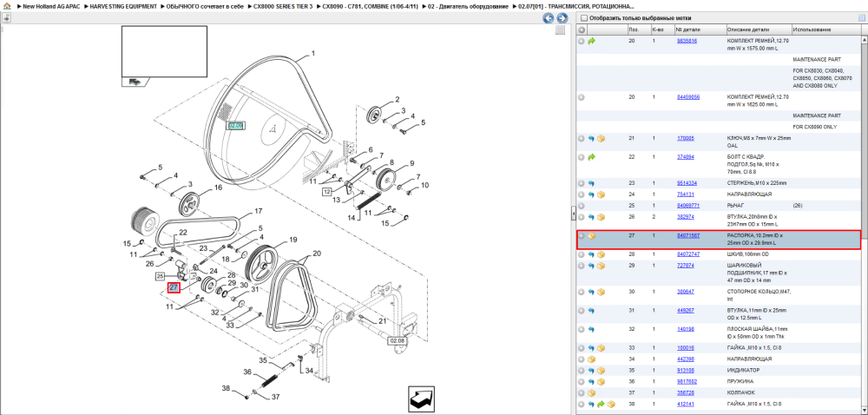
Task: Open part number 84459656 link
Action: point(688,97)
